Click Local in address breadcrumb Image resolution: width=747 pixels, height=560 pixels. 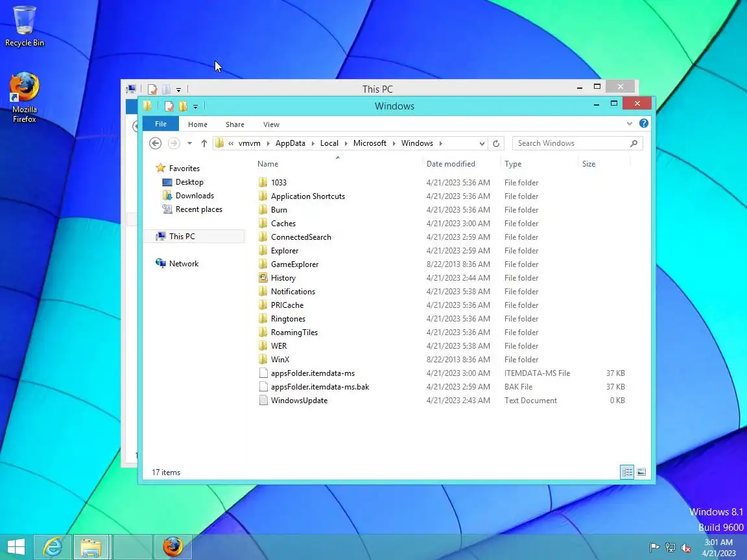(x=329, y=143)
